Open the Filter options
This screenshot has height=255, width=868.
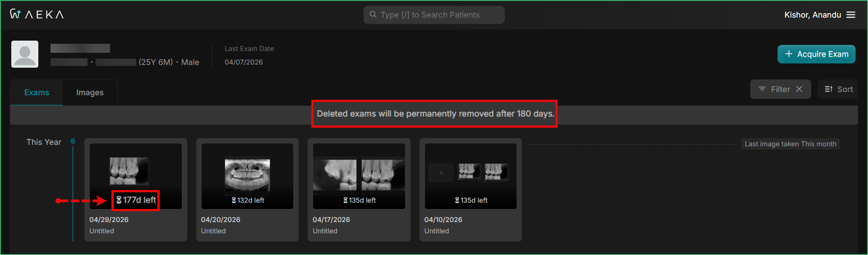pos(774,89)
